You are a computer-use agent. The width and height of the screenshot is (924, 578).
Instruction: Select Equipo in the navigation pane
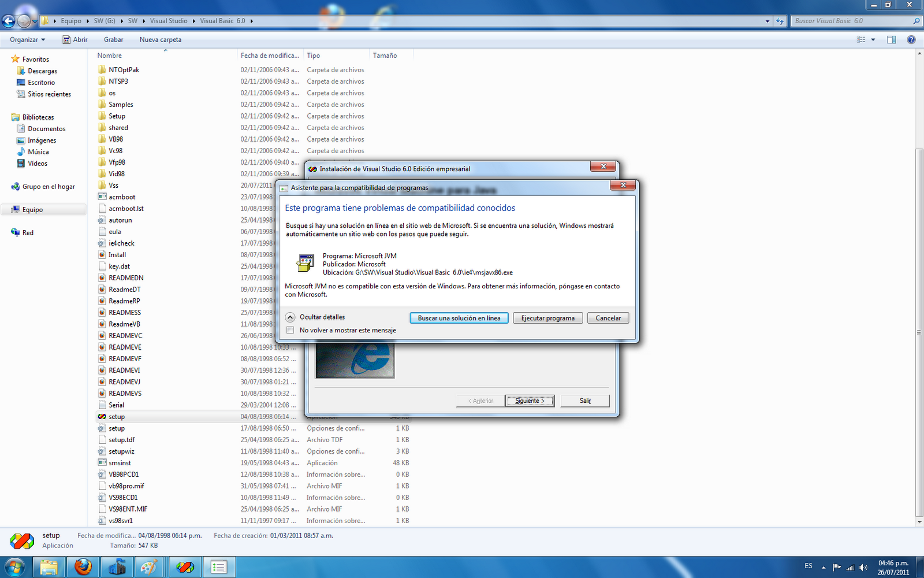(32, 209)
